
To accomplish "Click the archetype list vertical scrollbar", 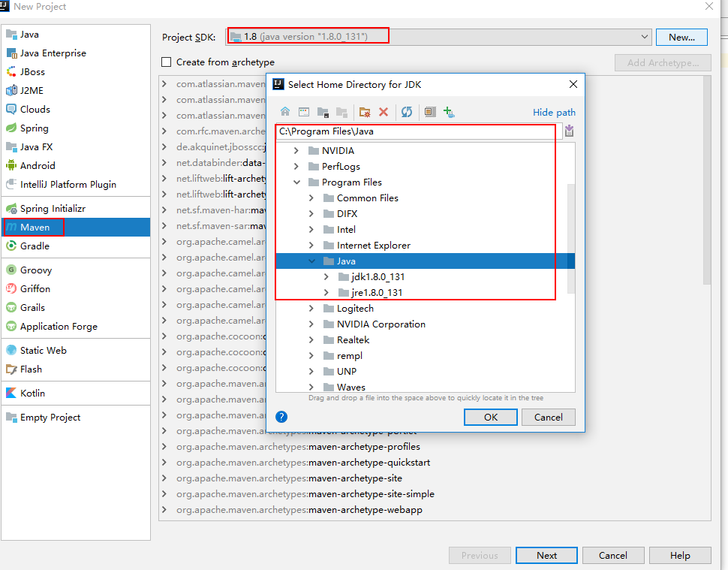I will [x=707, y=180].
